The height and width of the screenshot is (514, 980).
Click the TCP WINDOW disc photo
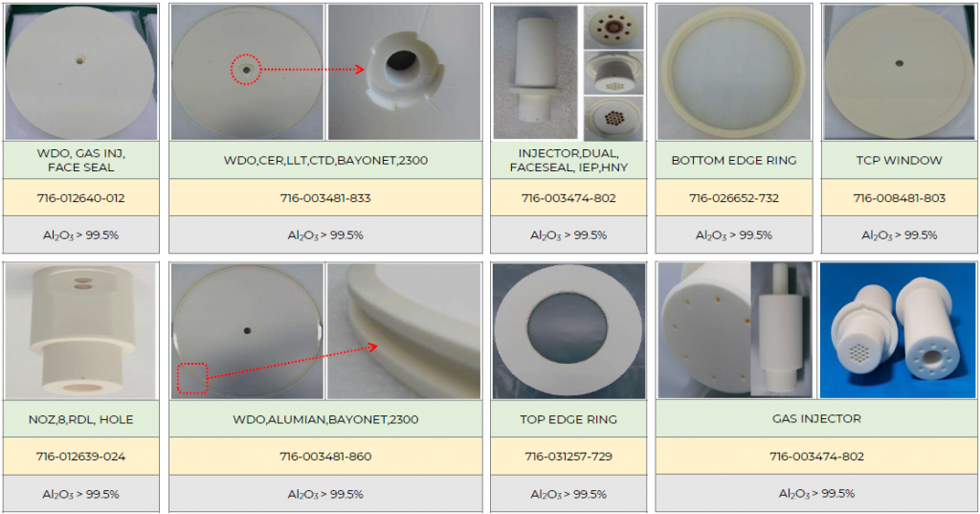900,72
